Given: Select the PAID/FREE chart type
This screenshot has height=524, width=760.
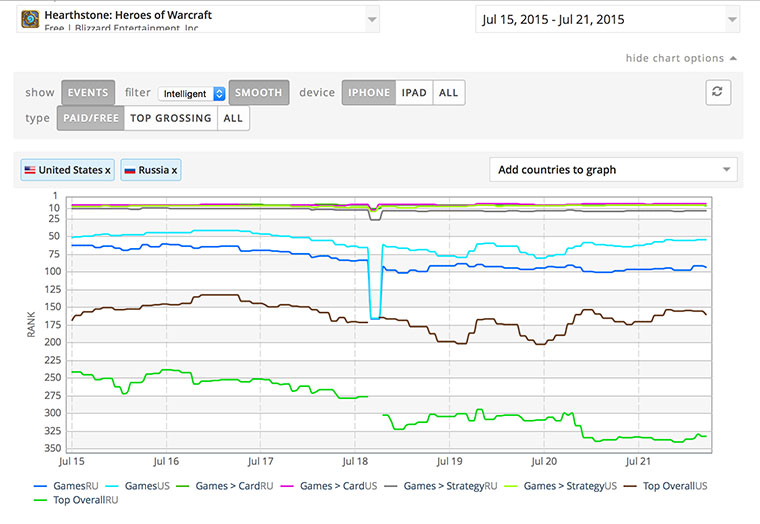Looking at the screenshot, I should [89, 118].
